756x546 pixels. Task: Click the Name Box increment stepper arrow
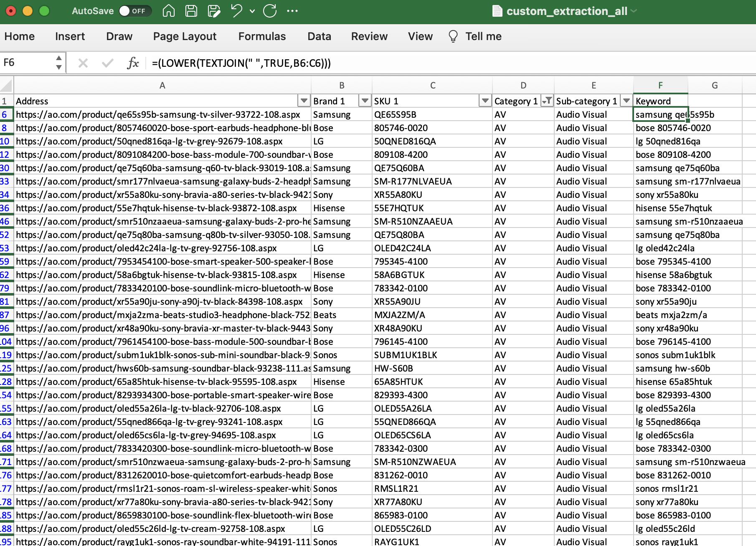coord(59,58)
